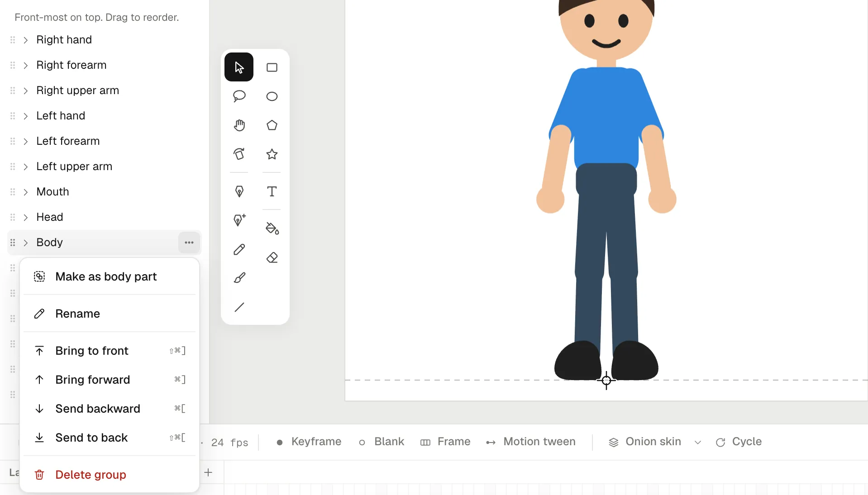The width and height of the screenshot is (868, 495).
Task: Choose Make as body part
Action: coord(110,276)
